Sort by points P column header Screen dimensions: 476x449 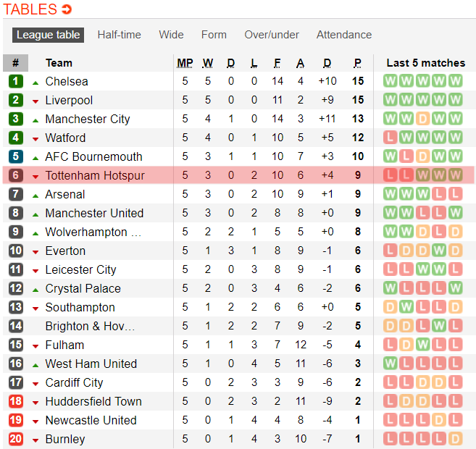(357, 63)
